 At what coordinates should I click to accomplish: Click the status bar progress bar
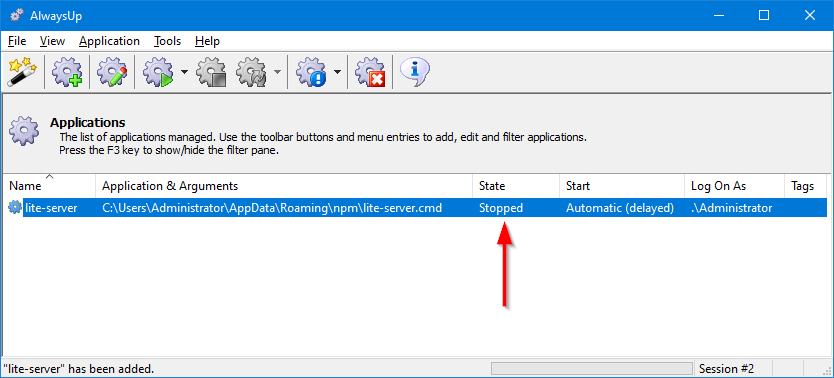(592, 368)
